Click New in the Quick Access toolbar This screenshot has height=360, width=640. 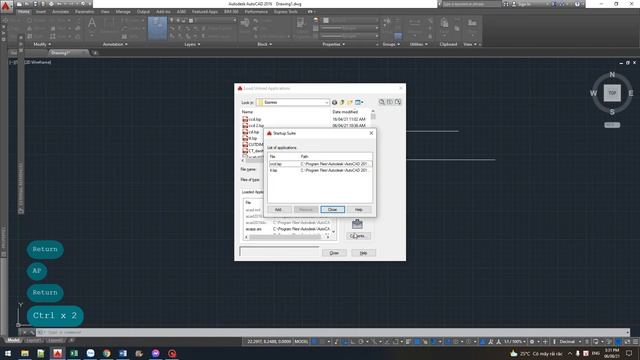(x=19, y=4)
